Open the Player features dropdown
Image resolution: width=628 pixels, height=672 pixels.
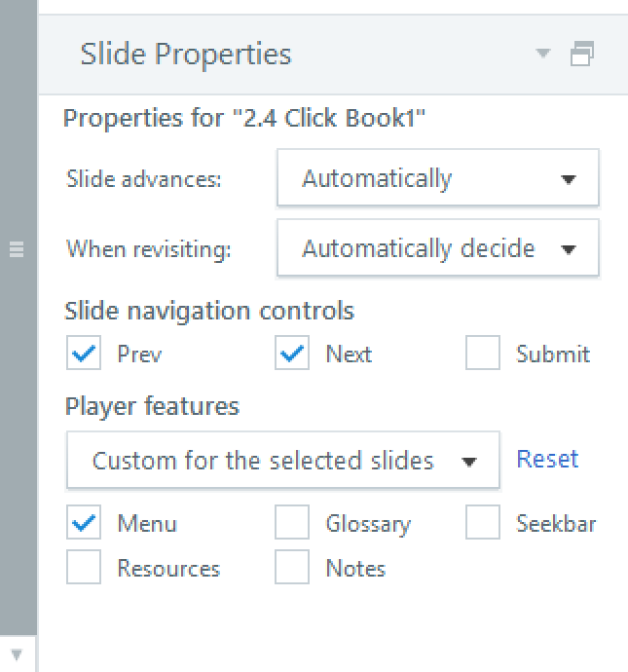tap(282, 461)
